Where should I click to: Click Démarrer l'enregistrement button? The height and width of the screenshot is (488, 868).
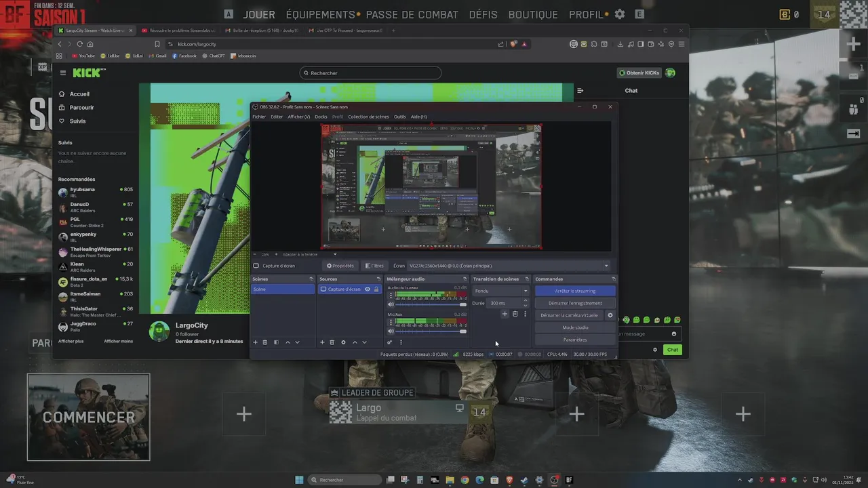(575, 303)
